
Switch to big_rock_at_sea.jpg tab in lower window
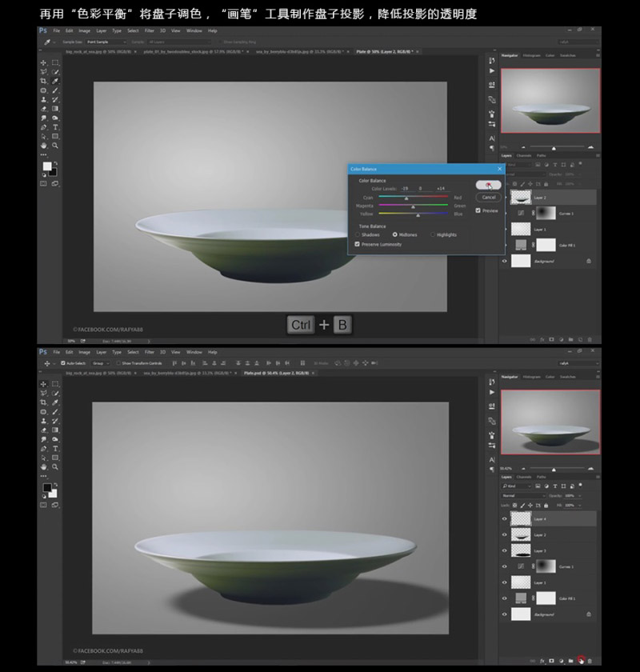click(99, 373)
